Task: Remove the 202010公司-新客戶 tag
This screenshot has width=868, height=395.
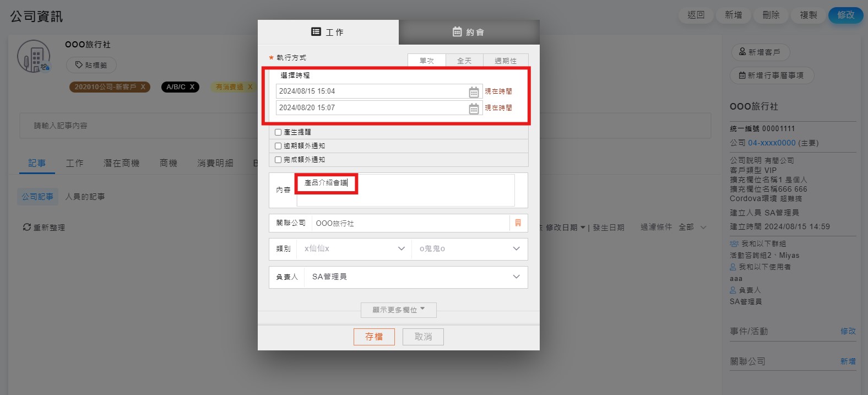Action: (x=143, y=87)
